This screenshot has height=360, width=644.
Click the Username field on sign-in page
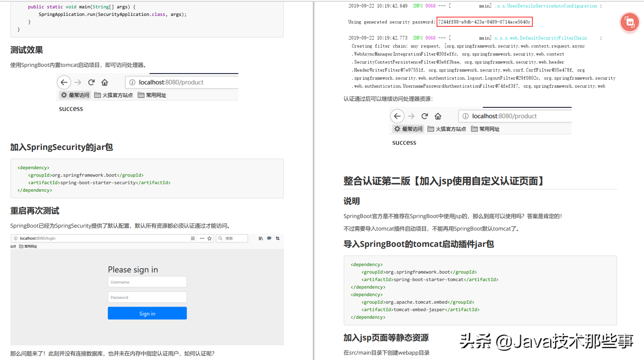[x=147, y=282]
